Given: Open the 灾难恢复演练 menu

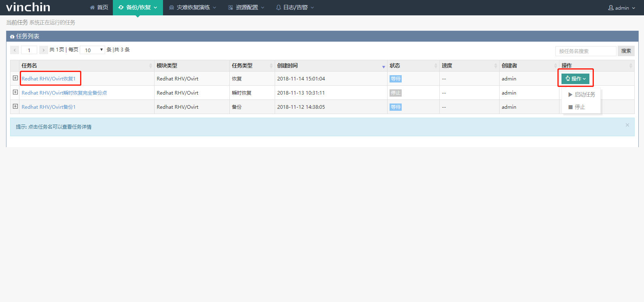Looking at the screenshot, I should click(193, 8).
